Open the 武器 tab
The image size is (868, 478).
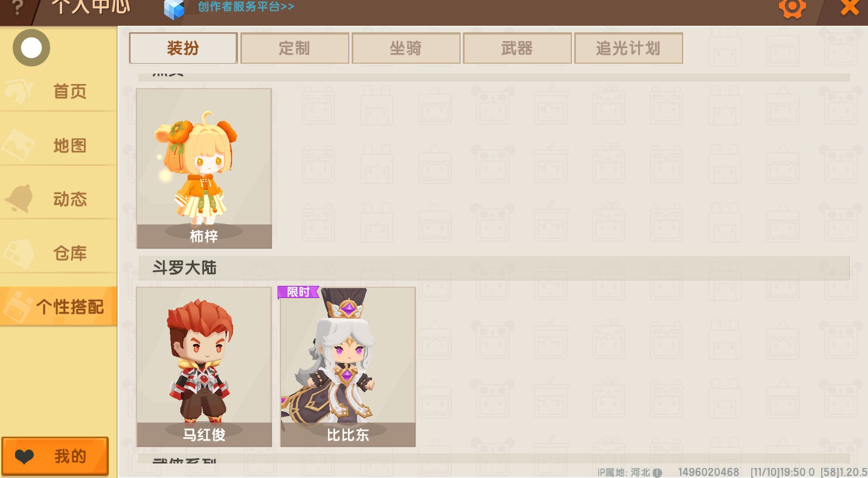point(517,48)
